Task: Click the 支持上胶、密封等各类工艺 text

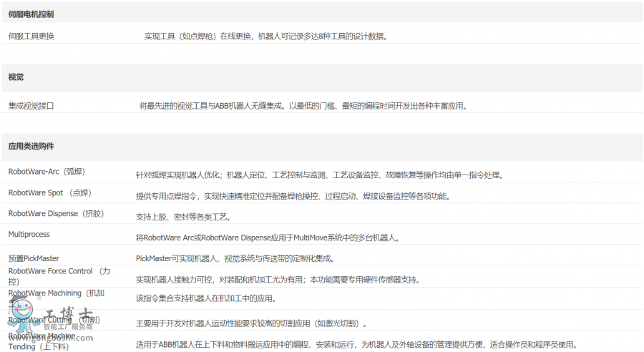Action: coord(184,217)
